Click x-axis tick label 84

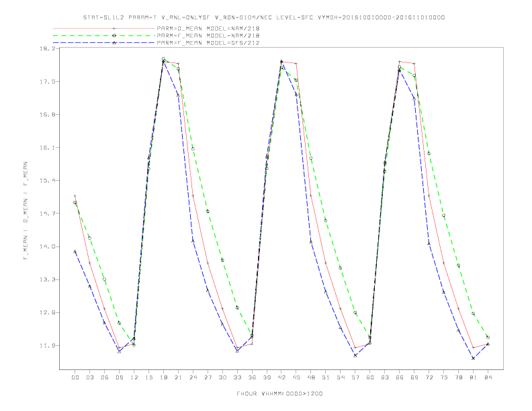coord(488,377)
